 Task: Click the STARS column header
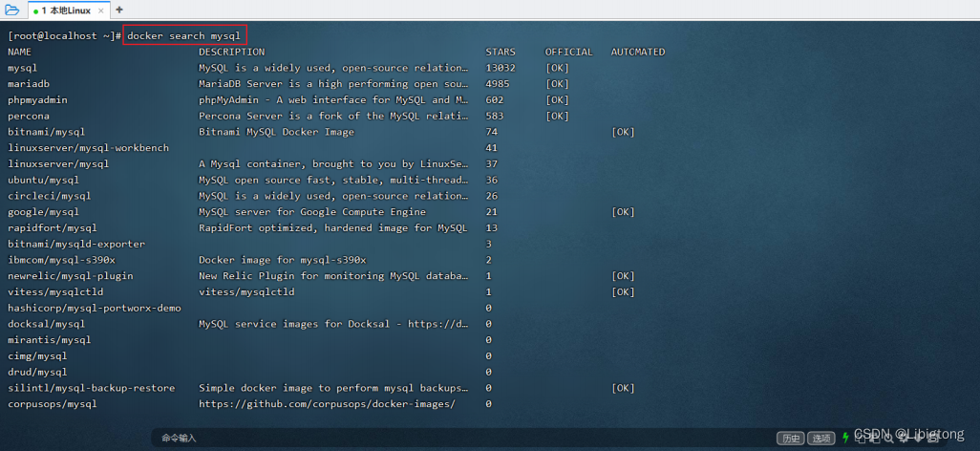pos(501,52)
